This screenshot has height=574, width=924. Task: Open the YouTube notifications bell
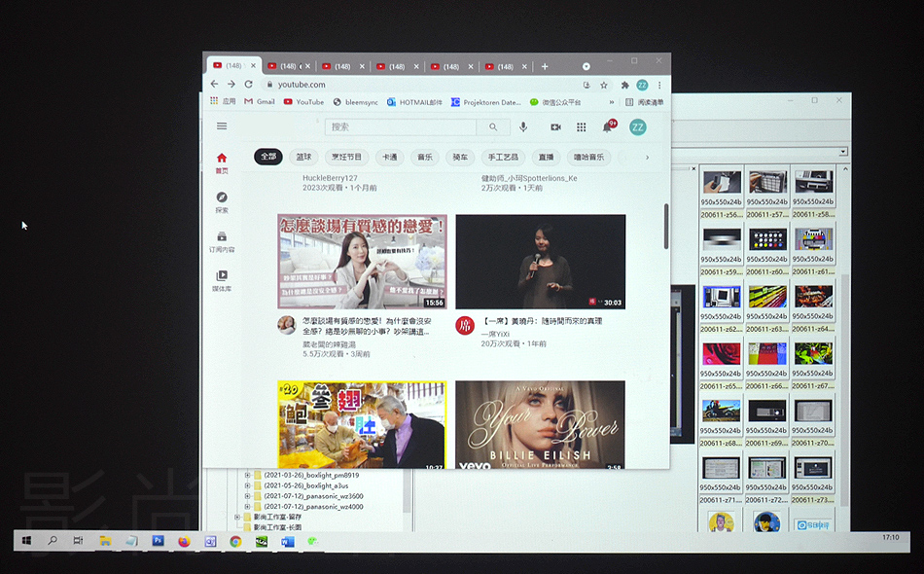click(607, 127)
